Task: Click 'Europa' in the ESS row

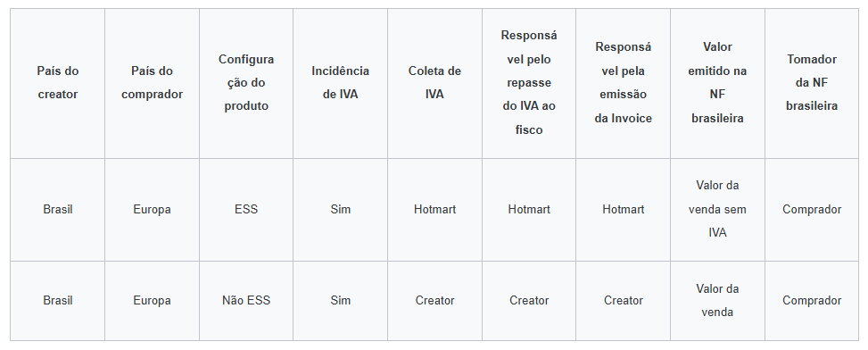Action: 152,209
